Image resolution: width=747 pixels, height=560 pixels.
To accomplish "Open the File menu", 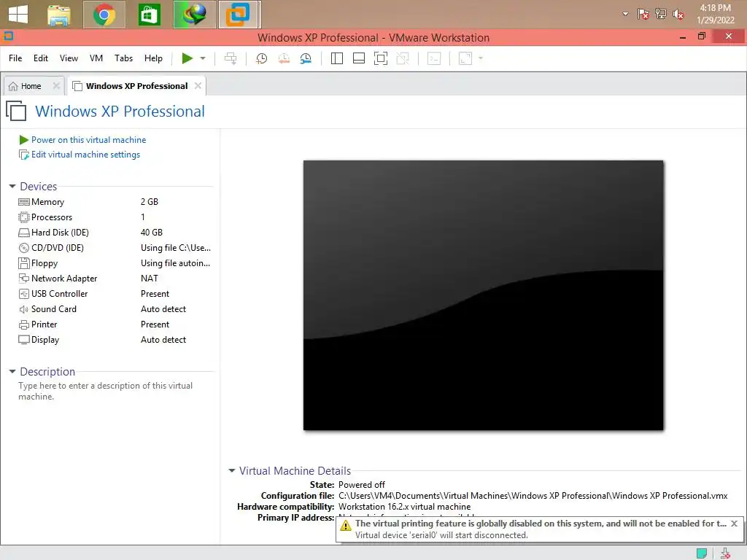I will point(15,58).
